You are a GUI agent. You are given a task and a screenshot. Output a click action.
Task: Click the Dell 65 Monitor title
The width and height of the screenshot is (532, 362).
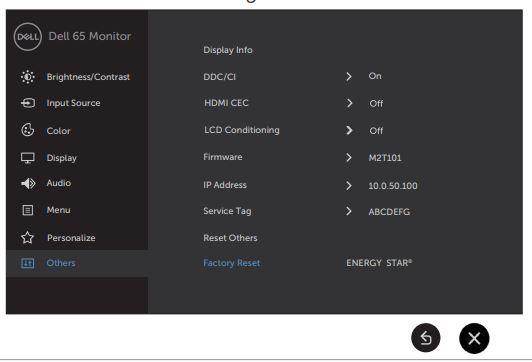(90, 36)
